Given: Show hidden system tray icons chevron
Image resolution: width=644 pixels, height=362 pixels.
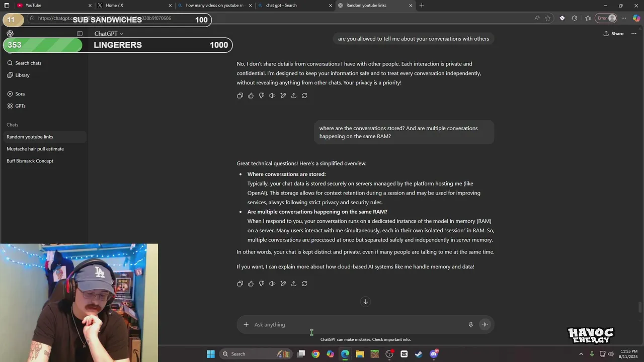Looking at the screenshot, I should (581, 354).
